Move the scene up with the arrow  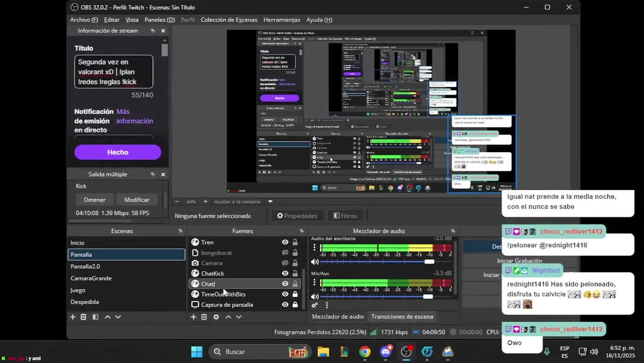pos(107,317)
